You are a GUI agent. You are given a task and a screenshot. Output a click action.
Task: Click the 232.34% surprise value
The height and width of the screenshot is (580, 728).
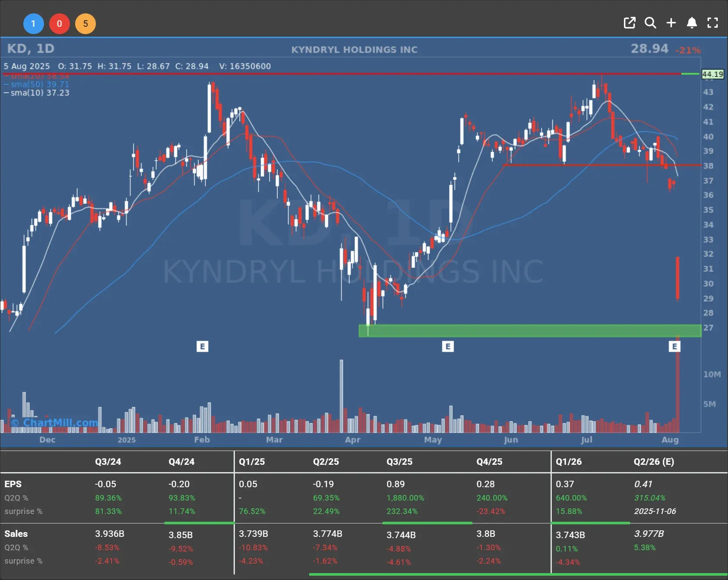click(x=402, y=511)
